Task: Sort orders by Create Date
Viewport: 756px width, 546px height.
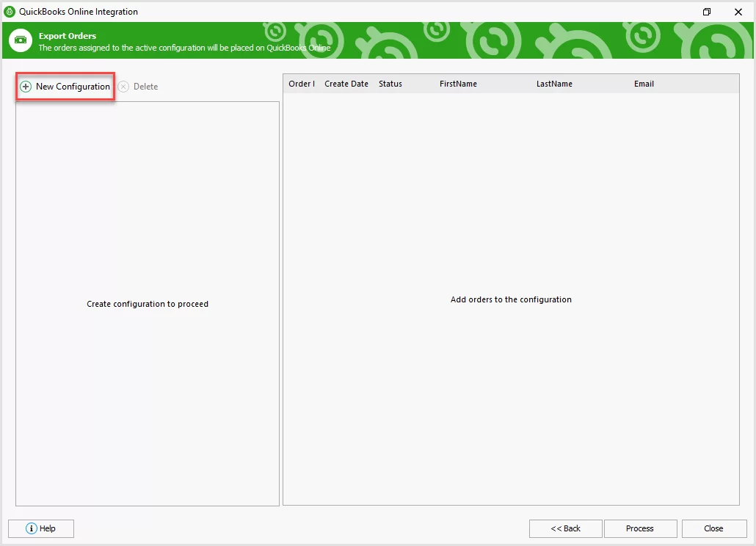Action: pos(346,84)
